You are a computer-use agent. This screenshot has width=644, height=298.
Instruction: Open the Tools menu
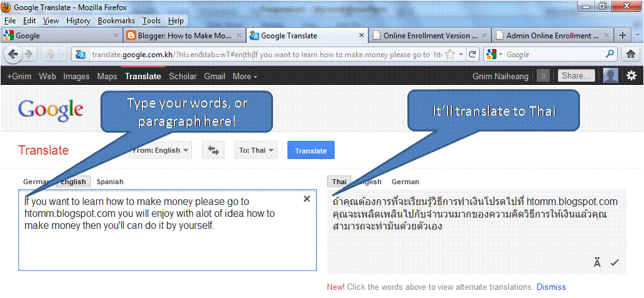pyautogui.click(x=151, y=21)
